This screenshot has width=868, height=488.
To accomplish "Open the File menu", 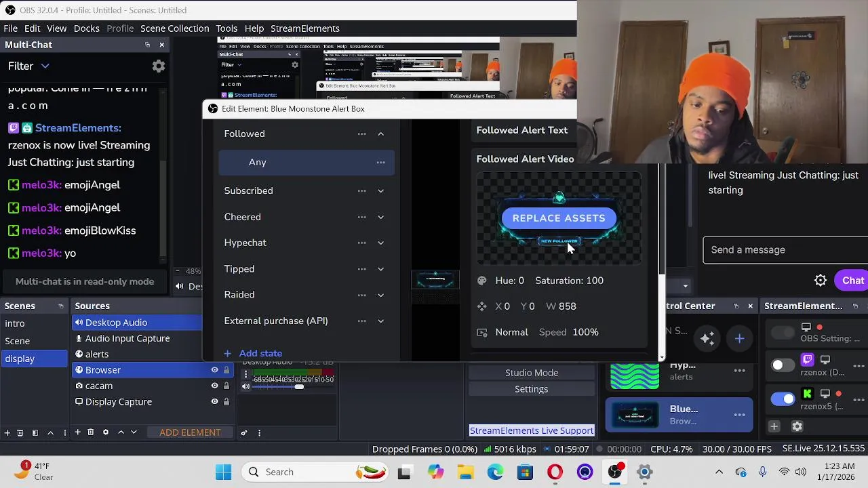I will (x=11, y=28).
